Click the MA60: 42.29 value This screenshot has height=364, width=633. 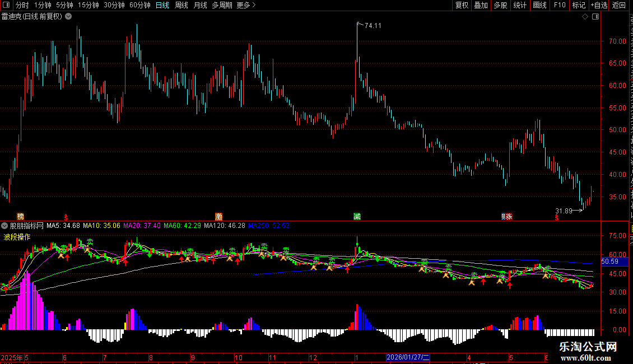point(182,226)
